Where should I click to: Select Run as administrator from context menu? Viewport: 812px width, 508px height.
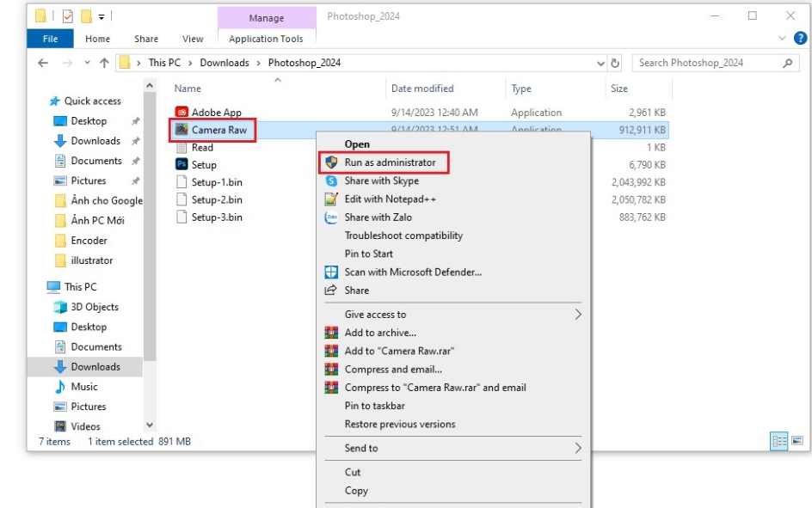point(390,162)
